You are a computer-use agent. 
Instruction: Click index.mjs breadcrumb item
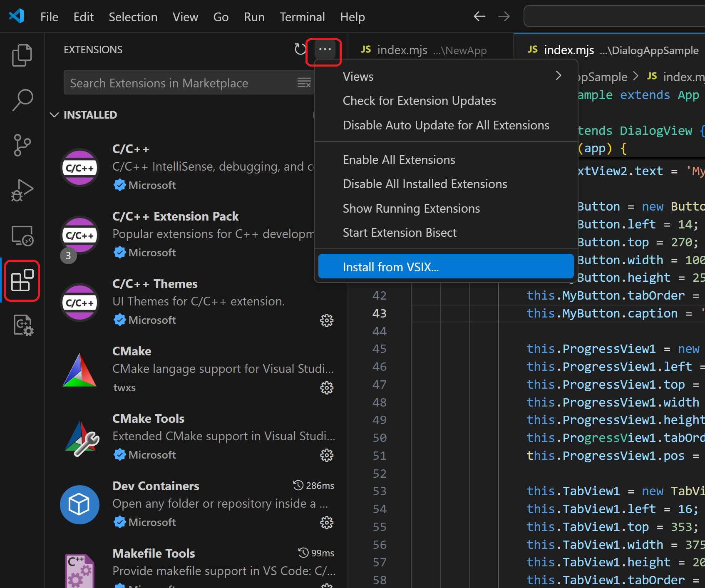pos(676,77)
